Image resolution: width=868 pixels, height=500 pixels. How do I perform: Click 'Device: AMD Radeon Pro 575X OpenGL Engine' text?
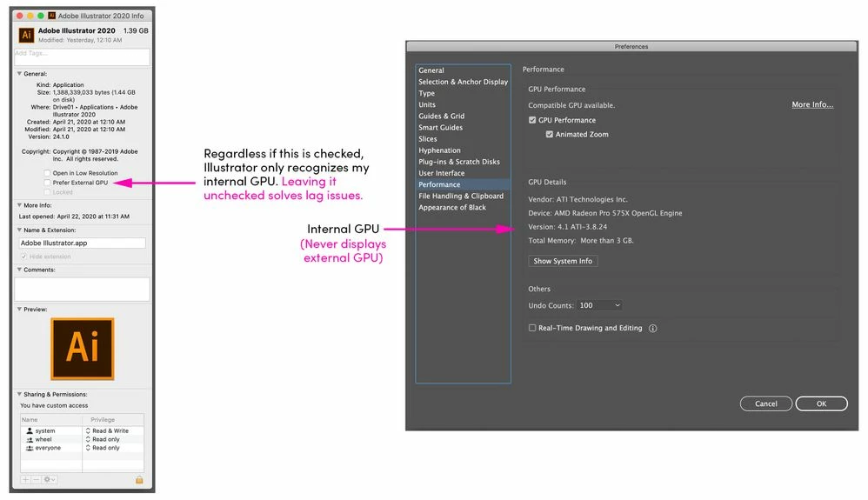605,213
